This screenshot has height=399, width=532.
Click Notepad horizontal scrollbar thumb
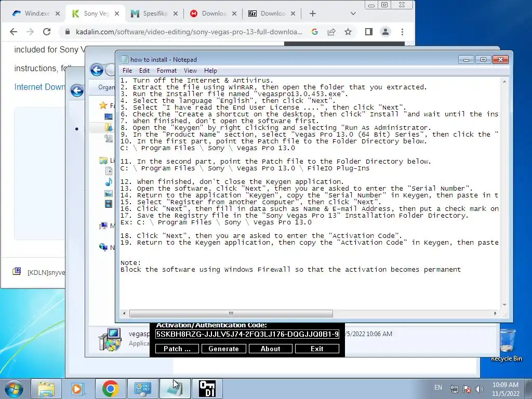[231, 313]
